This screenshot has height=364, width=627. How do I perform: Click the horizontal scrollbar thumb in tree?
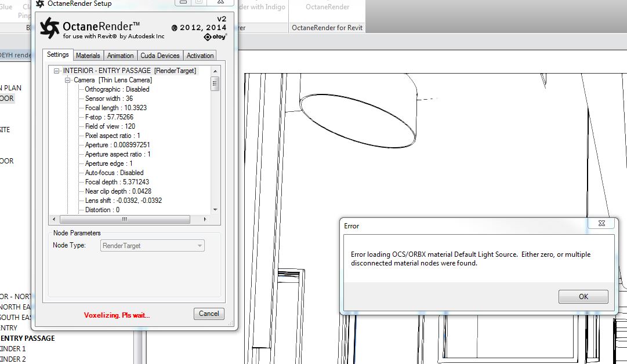click(x=125, y=219)
